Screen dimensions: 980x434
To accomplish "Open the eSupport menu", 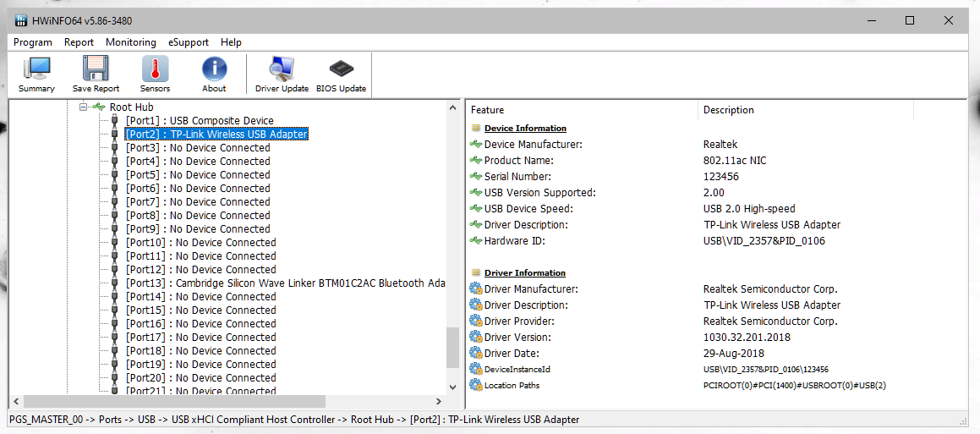I will 188,42.
